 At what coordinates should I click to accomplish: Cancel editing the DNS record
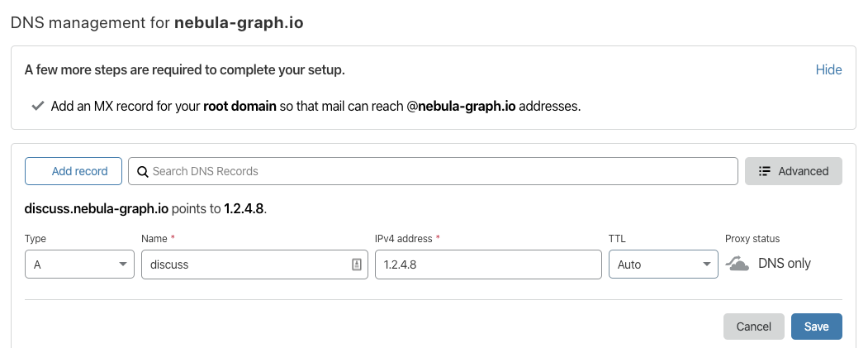753,327
